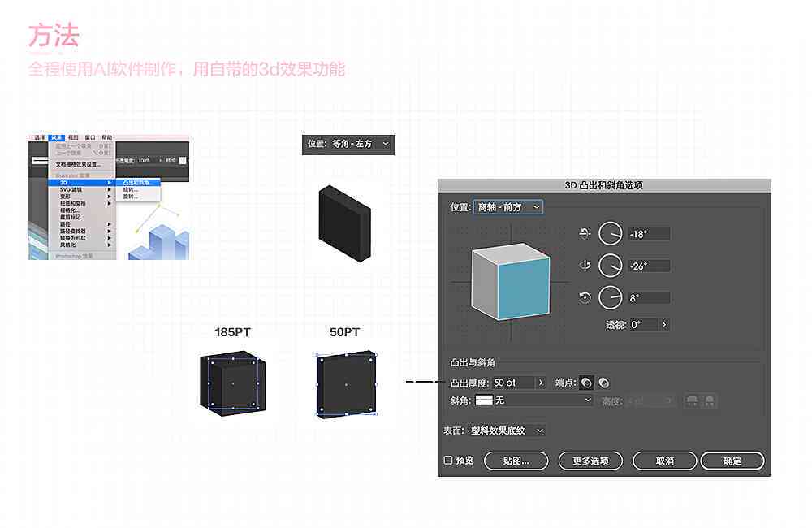
Task: Select the 50PT extruded black block
Action: click(346, 384)
